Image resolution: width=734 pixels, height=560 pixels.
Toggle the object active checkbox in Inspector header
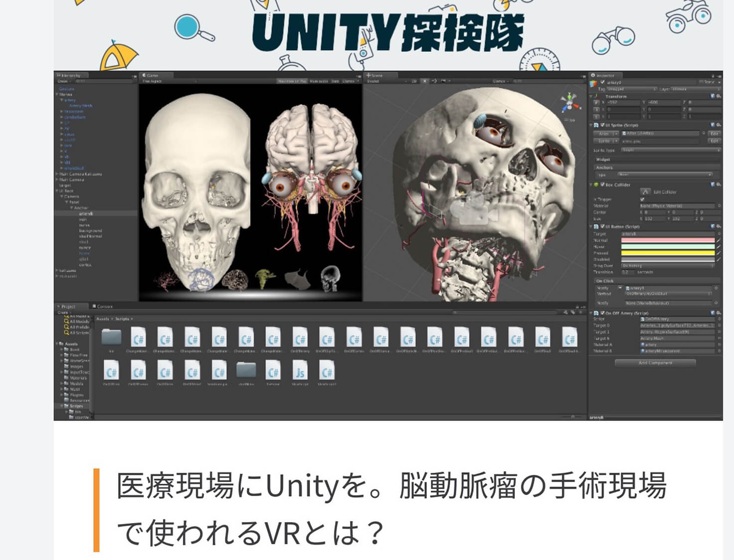[602, 83]
